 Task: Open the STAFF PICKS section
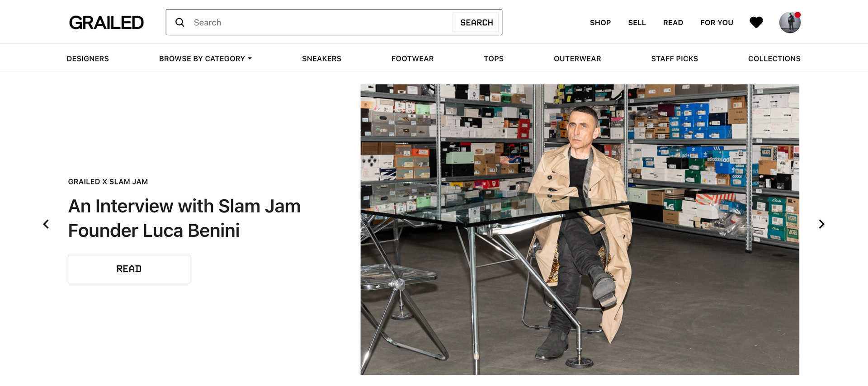coord(675,59)
